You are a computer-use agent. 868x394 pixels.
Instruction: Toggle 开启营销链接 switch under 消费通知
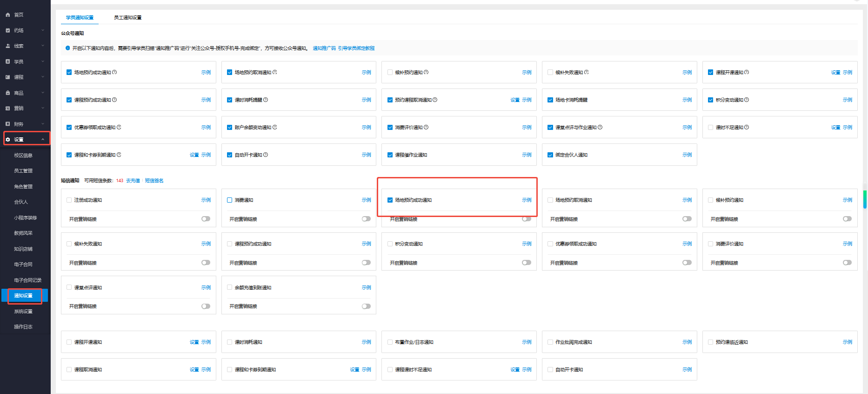[366, 219]
